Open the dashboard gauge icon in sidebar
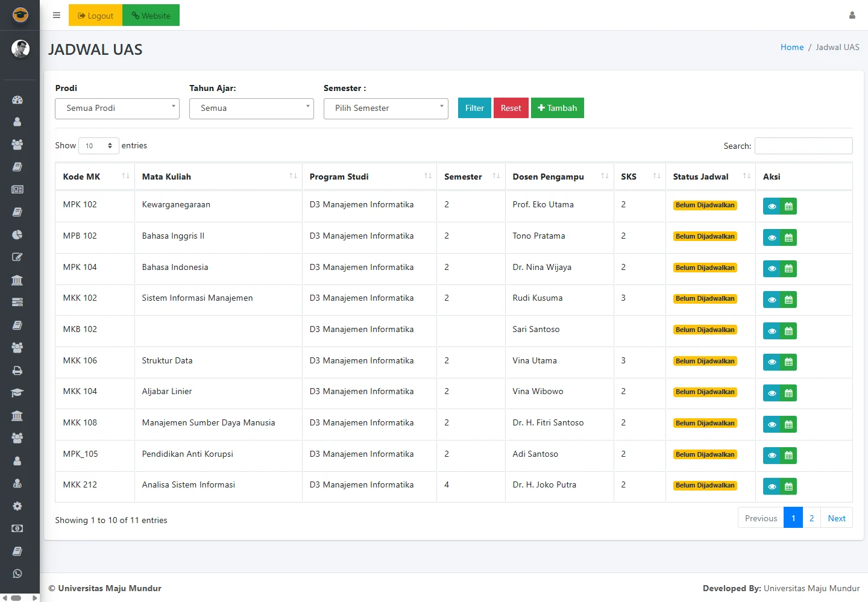 coord(17,99)
